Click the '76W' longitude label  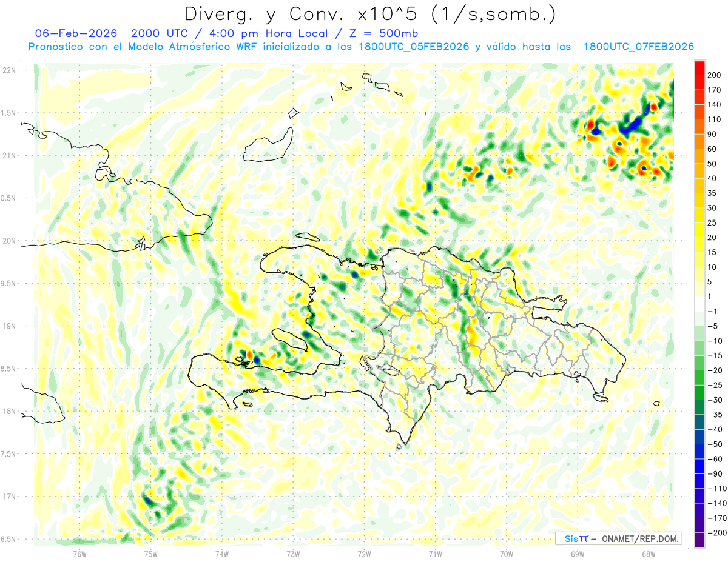pyautogui.click(x=79, y=553)
